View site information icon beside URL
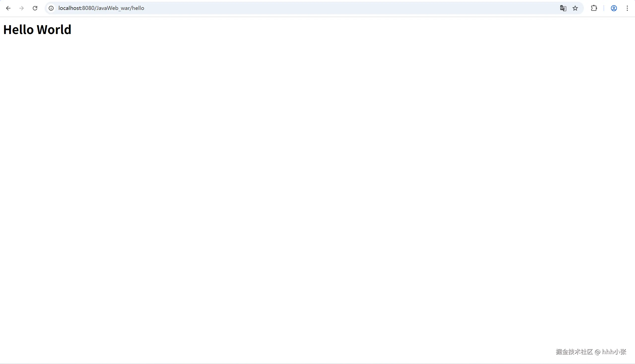Screen dimensions: 635x364 pos(51,8)
